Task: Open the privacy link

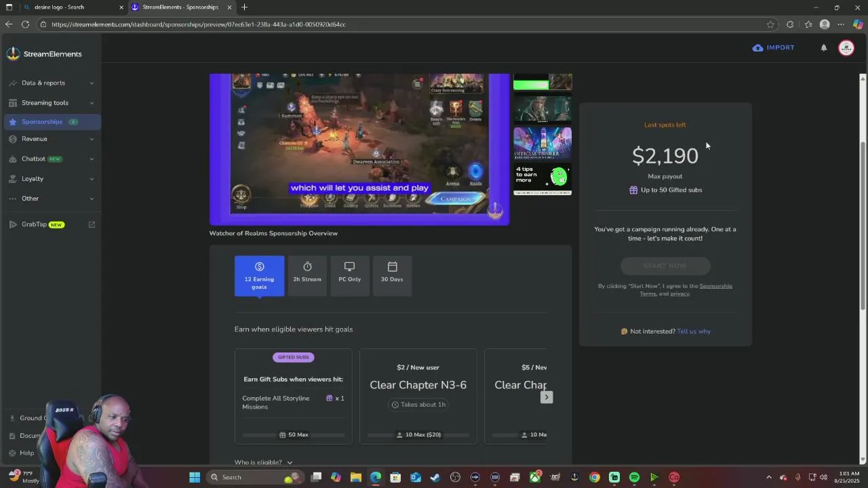Action: (x=679, y=293)
